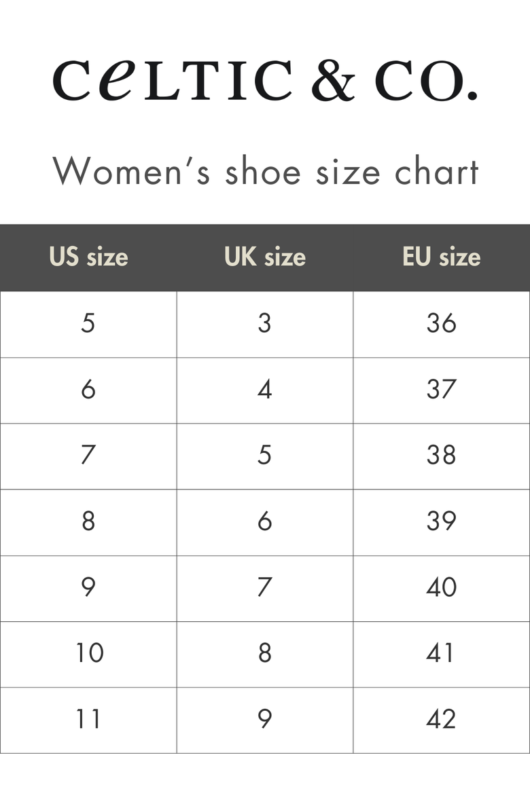Screen dimensions: 530x812
Task: Select the US size 10 cell
Action: pos(88,653)
